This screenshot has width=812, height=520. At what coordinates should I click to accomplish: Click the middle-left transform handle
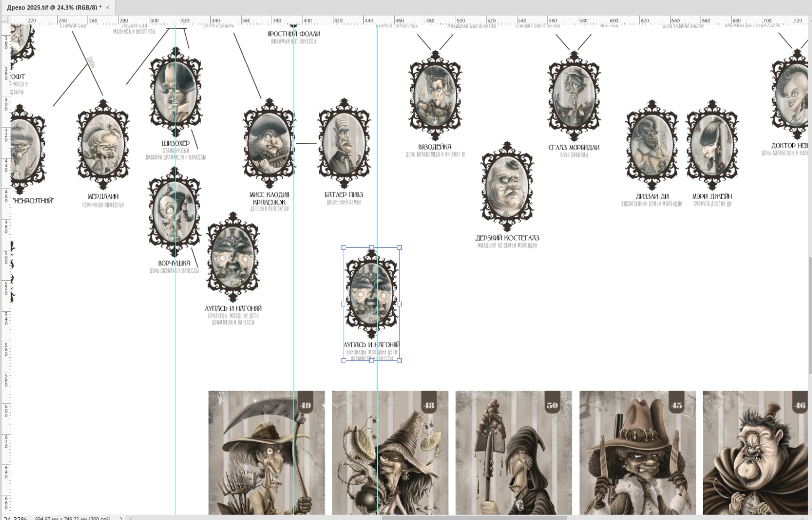pos(344,304)
